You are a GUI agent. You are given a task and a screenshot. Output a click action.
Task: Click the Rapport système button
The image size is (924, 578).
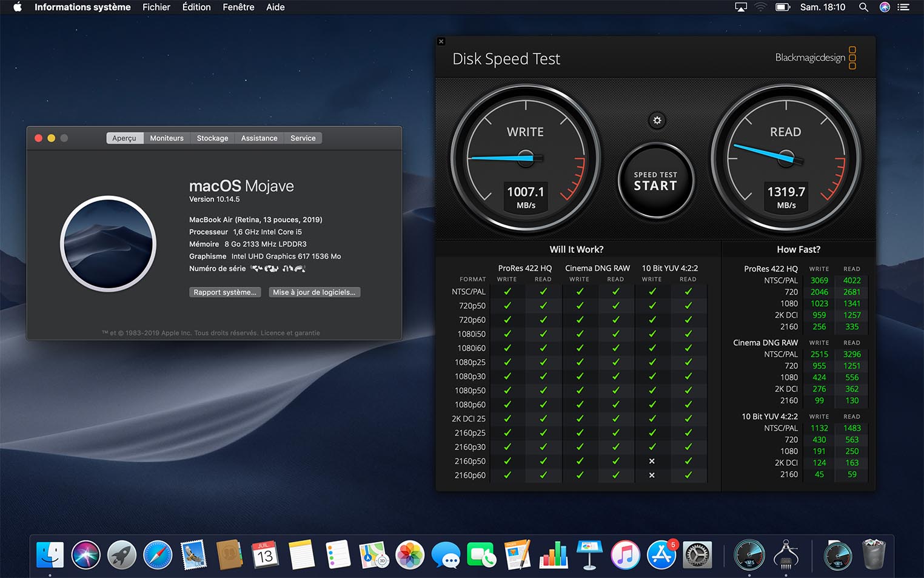(225, 292)
